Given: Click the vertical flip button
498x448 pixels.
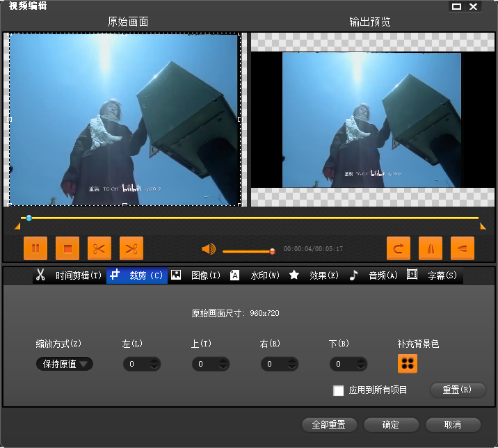Looking at the screenshot, I should pos(463,248).
